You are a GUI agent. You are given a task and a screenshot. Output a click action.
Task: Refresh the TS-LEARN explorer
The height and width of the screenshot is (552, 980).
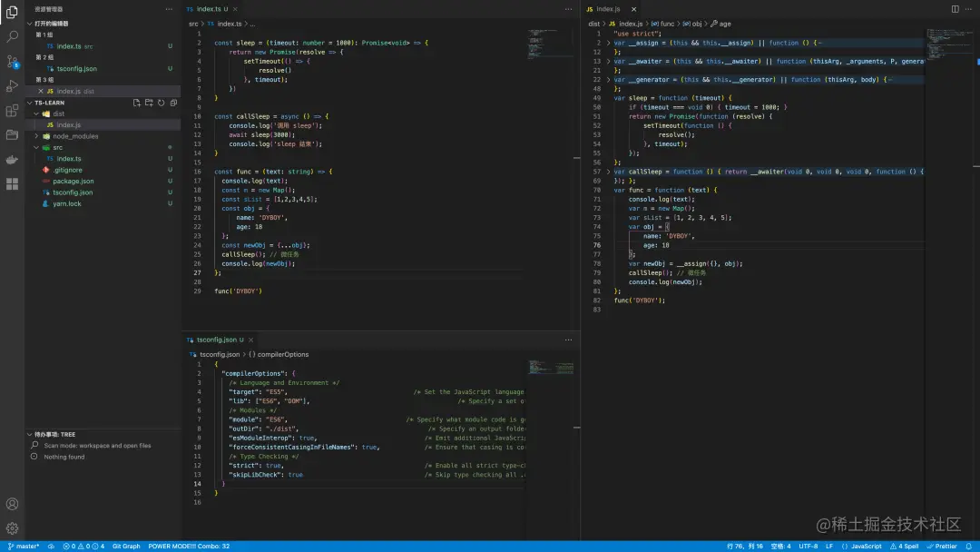pos(162,103)
